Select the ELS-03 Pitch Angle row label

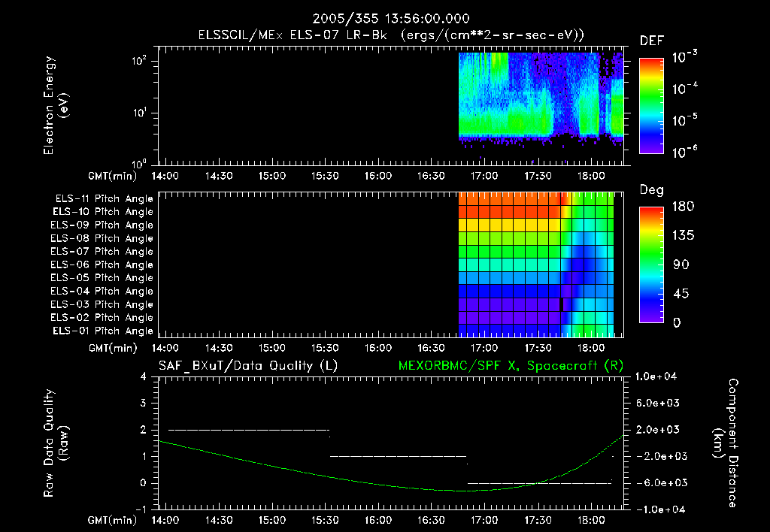102,304
